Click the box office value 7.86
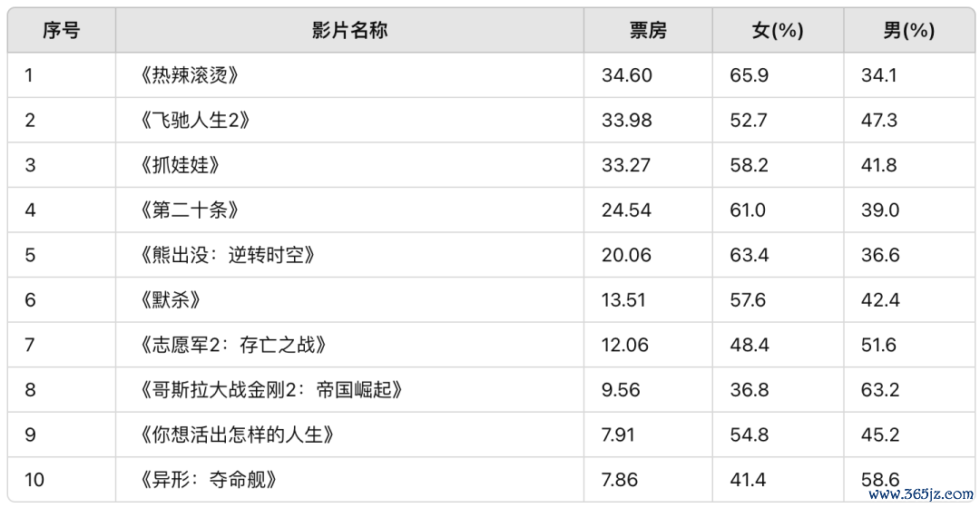 coord(620,481)
